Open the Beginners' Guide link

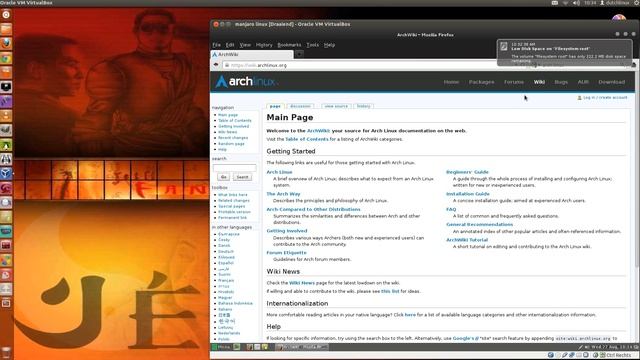(467, 172)
